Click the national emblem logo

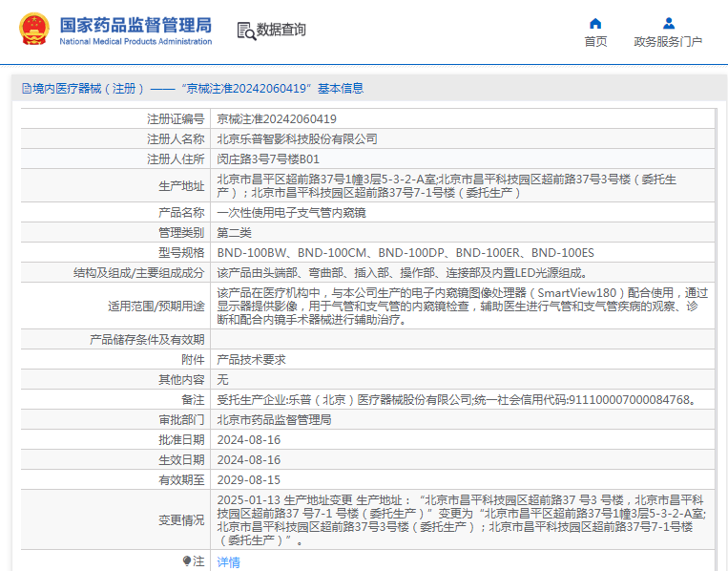coord(34,29)
